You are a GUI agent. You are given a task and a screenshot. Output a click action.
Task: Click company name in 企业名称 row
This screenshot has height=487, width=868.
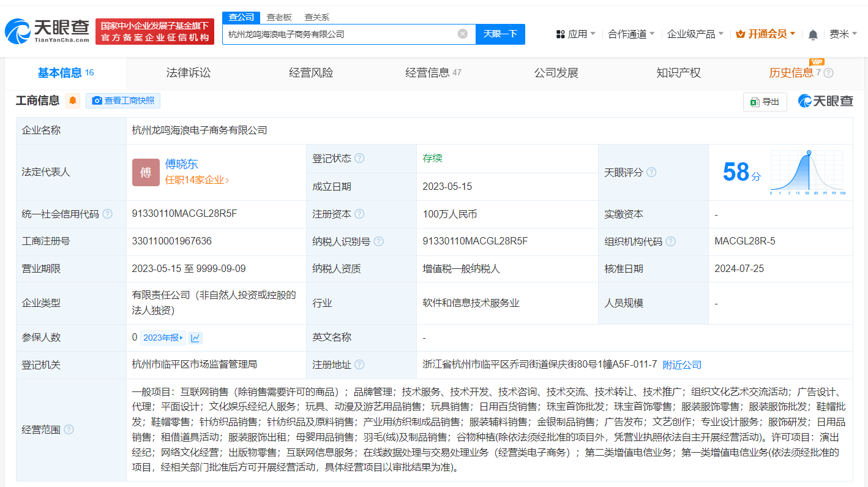(x=200, y=130)
